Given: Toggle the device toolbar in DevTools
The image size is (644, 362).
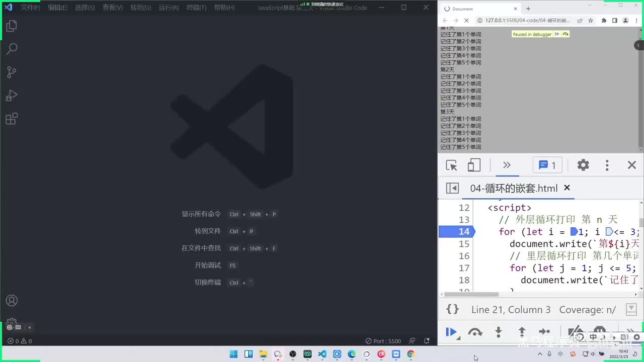Looking at the screenshot, I should click(x=474, y=165).
